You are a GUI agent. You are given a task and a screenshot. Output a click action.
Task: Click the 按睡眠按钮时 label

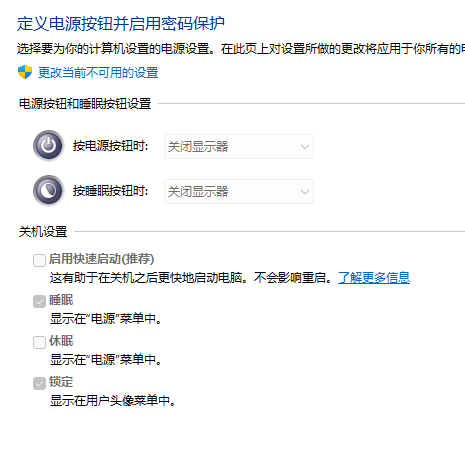tap(111, 191)
